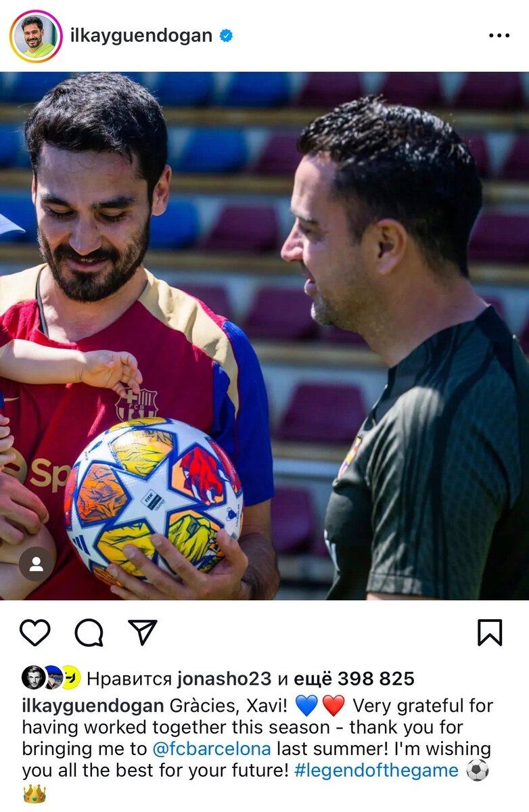Viewport: 529px width, 812px height.
Task: Open ilkayguendogan username in post header
Action: pyautogui.click(x=141, y=36)
